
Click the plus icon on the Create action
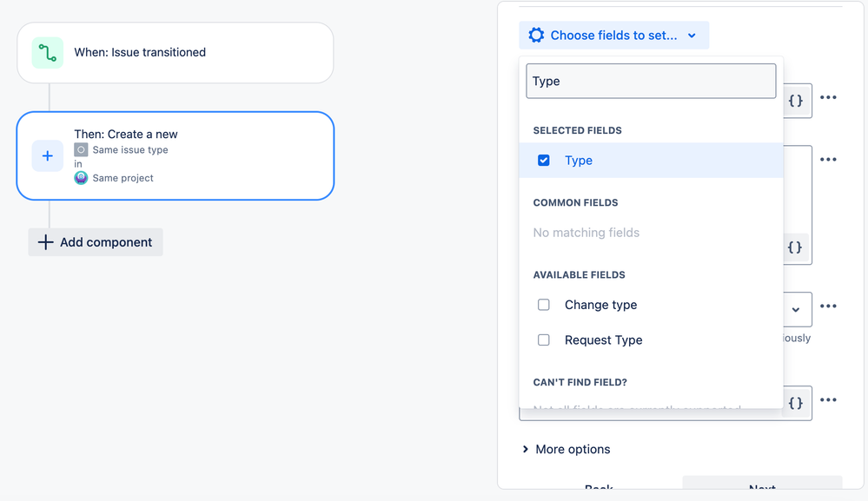48,156
